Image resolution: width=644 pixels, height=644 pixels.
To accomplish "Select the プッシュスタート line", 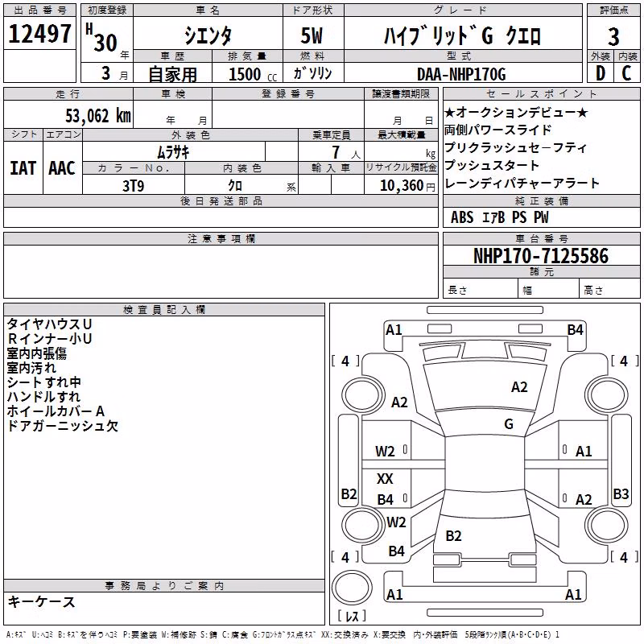I will (x=492, y=166).
